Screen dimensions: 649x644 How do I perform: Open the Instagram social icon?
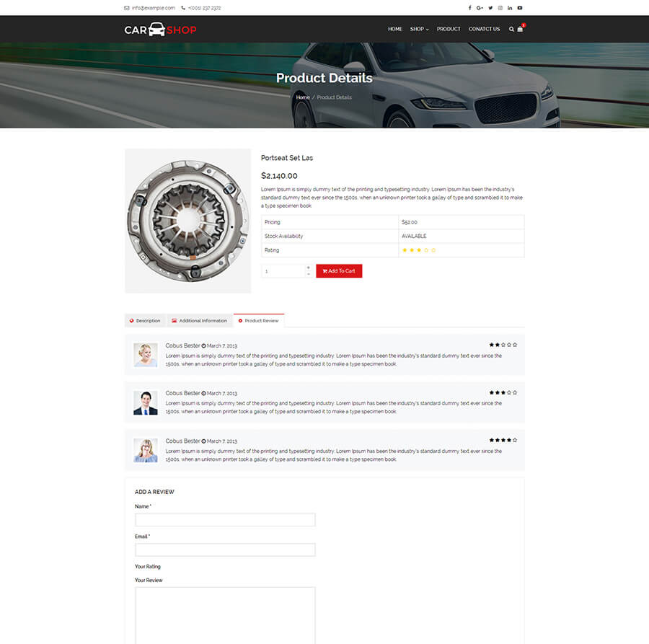click(x=500, y=8)
